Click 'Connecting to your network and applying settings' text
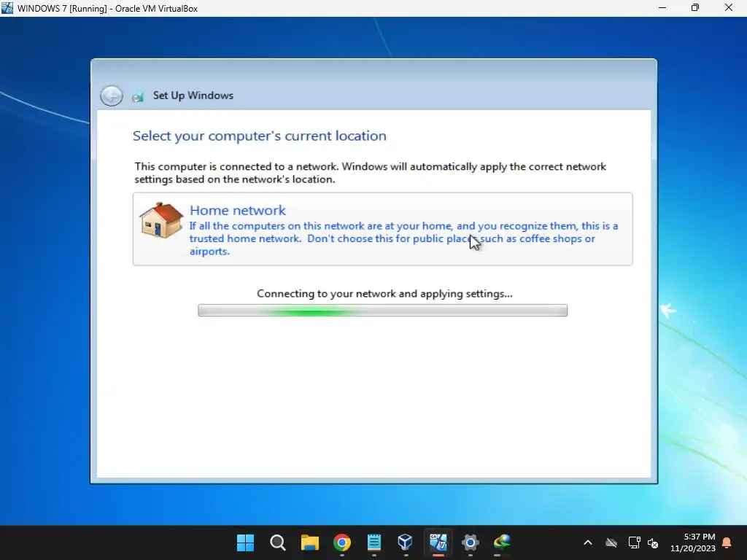 tap(384, 293)
